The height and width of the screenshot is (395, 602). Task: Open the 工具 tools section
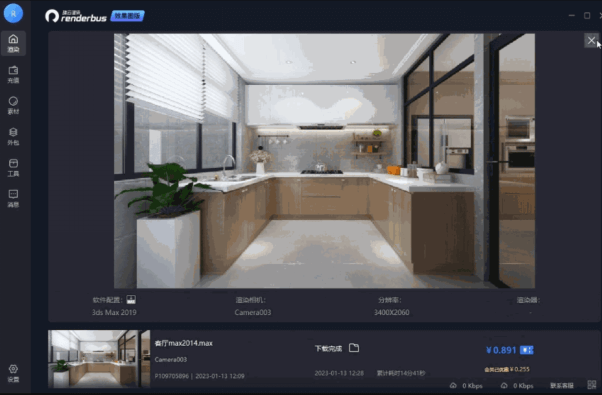click(13, 168)
